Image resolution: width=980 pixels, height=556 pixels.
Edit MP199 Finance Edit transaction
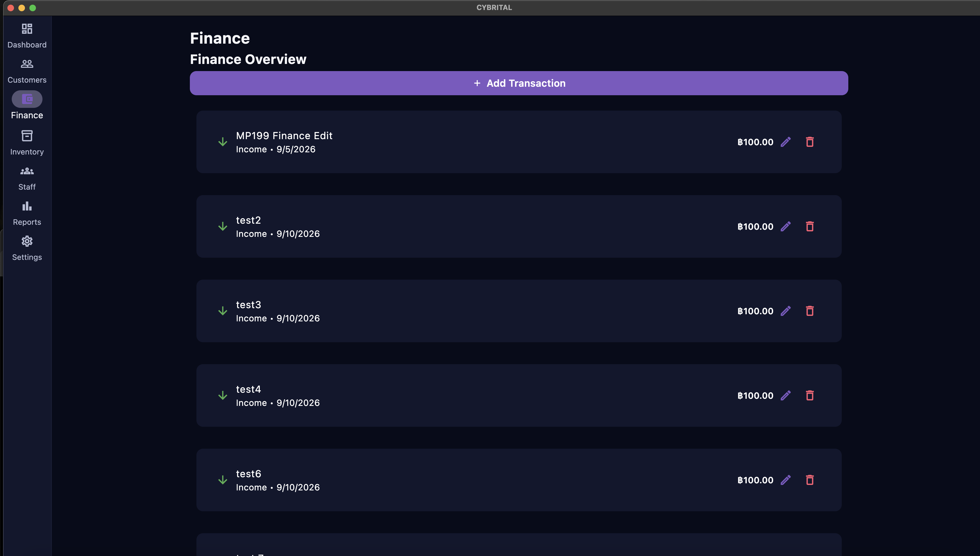786,142
